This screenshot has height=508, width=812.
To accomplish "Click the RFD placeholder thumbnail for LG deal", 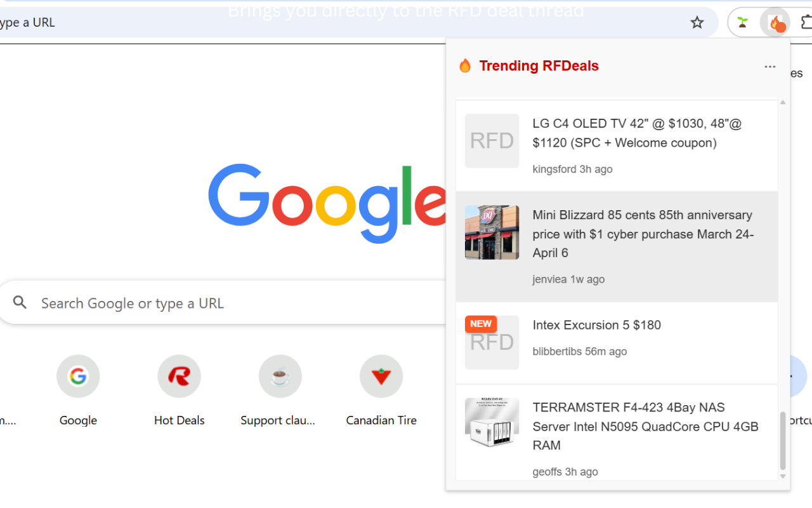I will (x=492, y=141).
